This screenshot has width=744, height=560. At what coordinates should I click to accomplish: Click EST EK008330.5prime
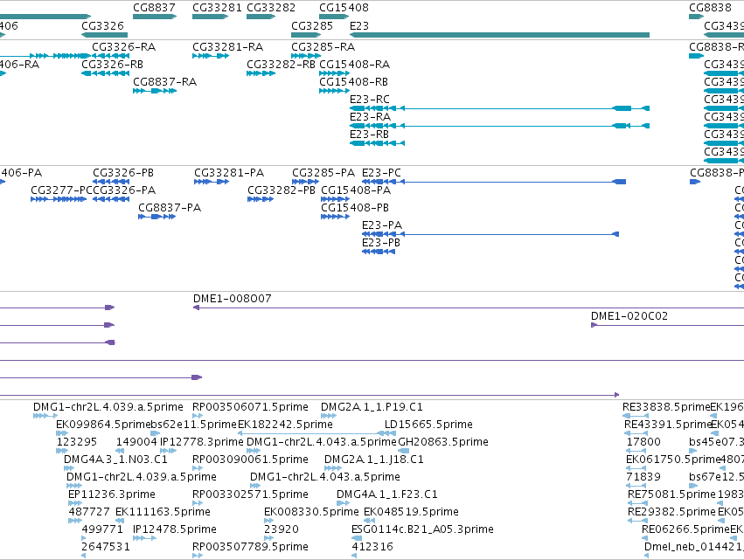[311, 513]
